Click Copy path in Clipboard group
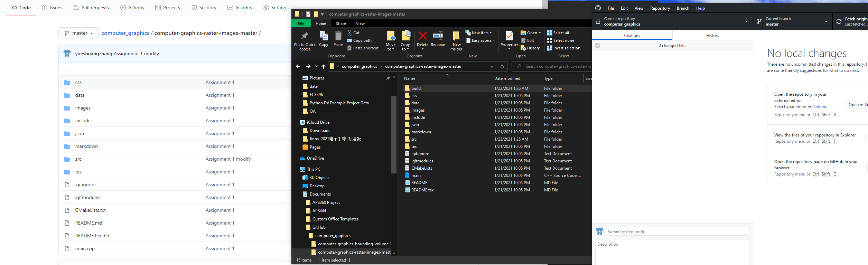 (359, 40)
